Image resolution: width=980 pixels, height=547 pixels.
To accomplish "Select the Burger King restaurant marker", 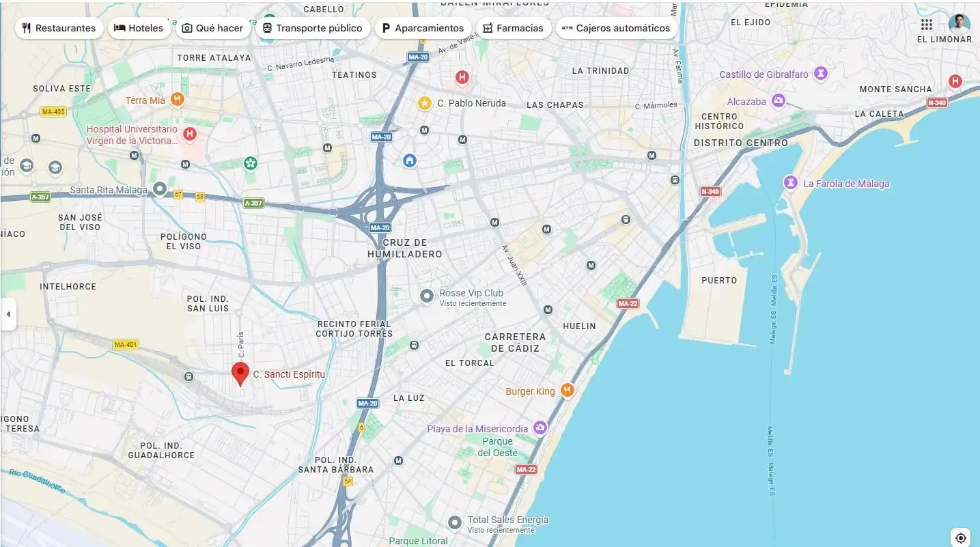I will pyautogui.click(x=567, y=391).
